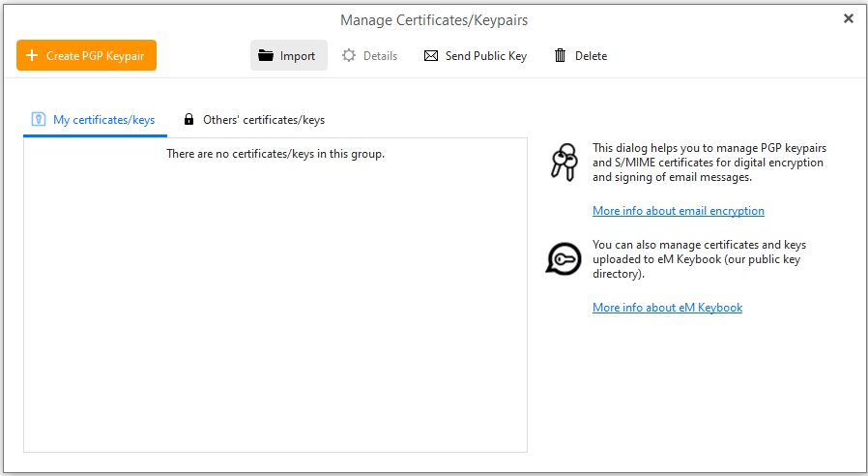Select the Details label in the toolbar
Image resolution: width=868 pixels, height=476 pixels.
point(380,56)
